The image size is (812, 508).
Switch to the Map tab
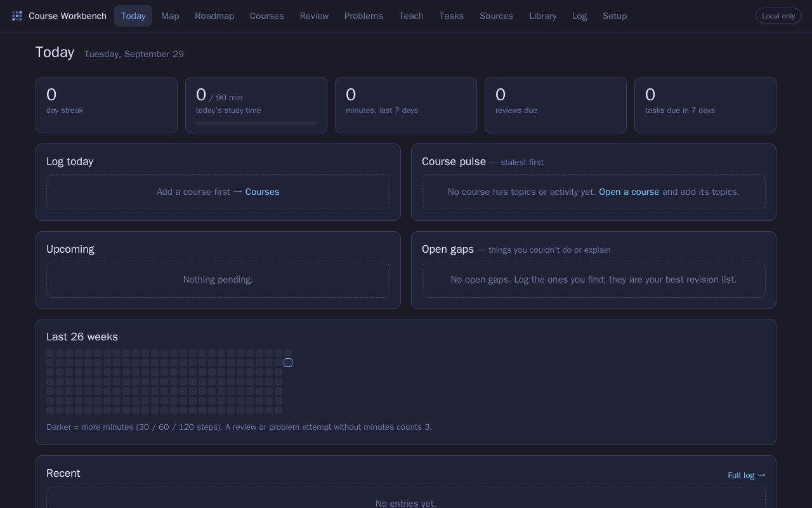[x=170, y=16]
